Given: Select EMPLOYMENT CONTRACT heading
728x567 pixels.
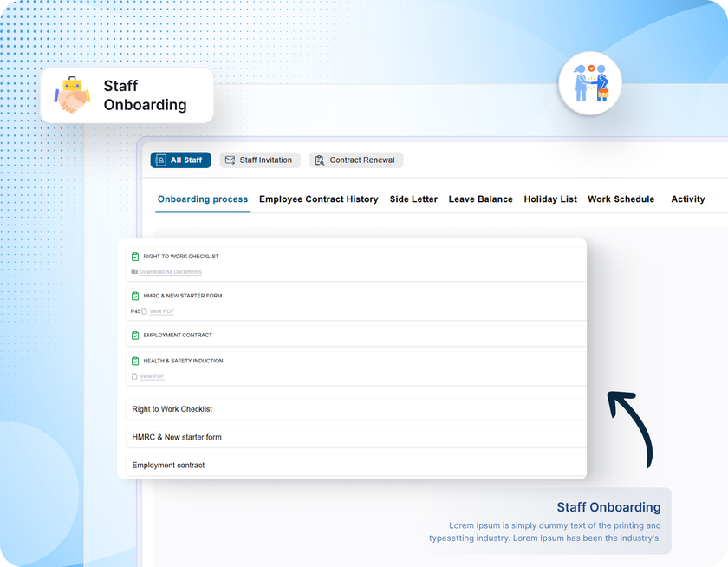Looking at the screenshot, I should point(178,336).
